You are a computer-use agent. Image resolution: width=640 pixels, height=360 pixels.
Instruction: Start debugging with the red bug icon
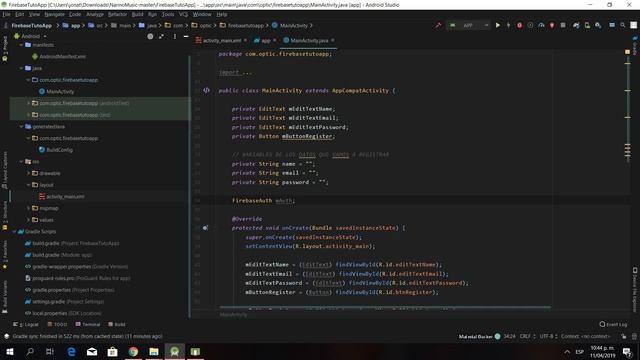[519, 25]
